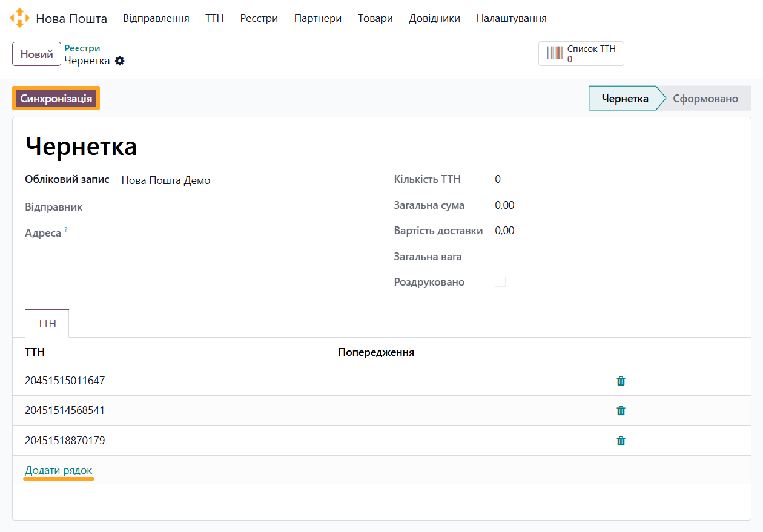Image resolution: width=763 pixels, height=532 pixels.
Task: Open the Налаштування menu
Action: [x=512, y=18]
